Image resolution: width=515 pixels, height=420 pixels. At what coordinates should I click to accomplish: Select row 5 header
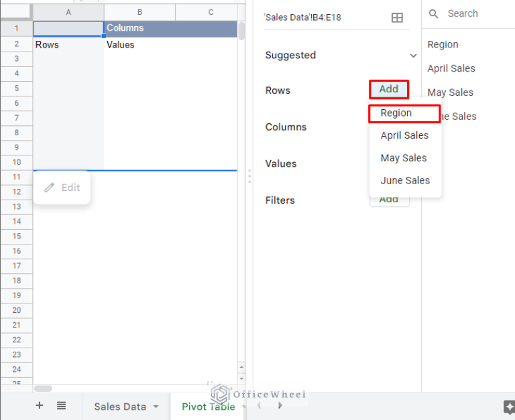coord(16,88)
